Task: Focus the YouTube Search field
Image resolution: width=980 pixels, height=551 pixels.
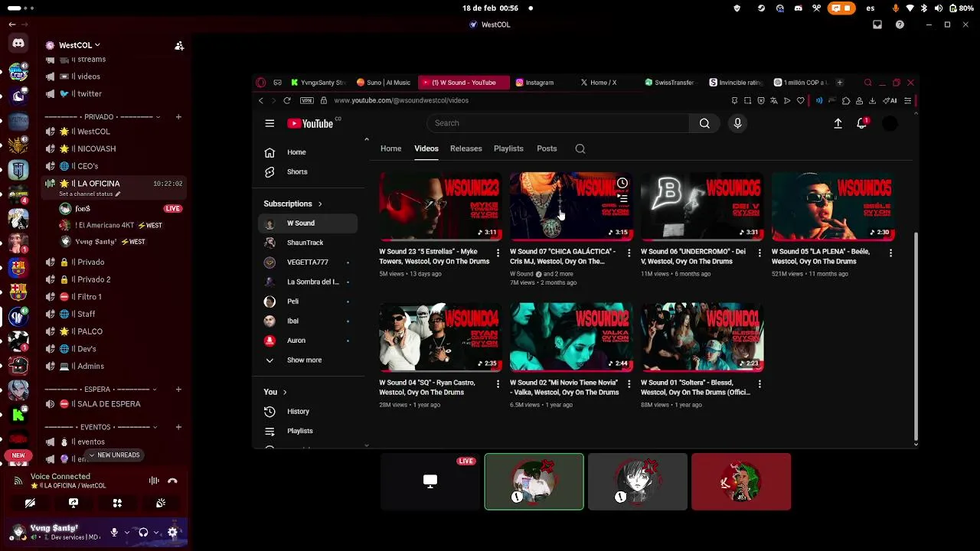Action: (x=557, y=123)
